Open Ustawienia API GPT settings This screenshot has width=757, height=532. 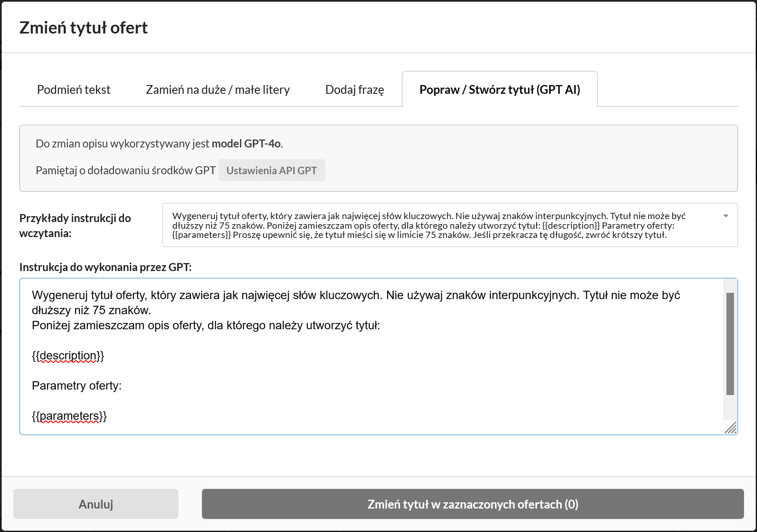click(x=271, y=170)
